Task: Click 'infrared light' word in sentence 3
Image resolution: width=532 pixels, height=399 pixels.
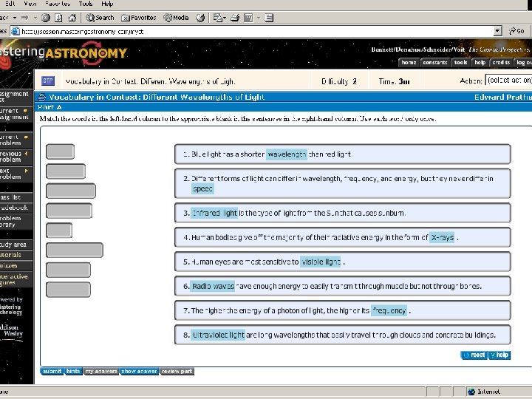Action: coord(214,213)
